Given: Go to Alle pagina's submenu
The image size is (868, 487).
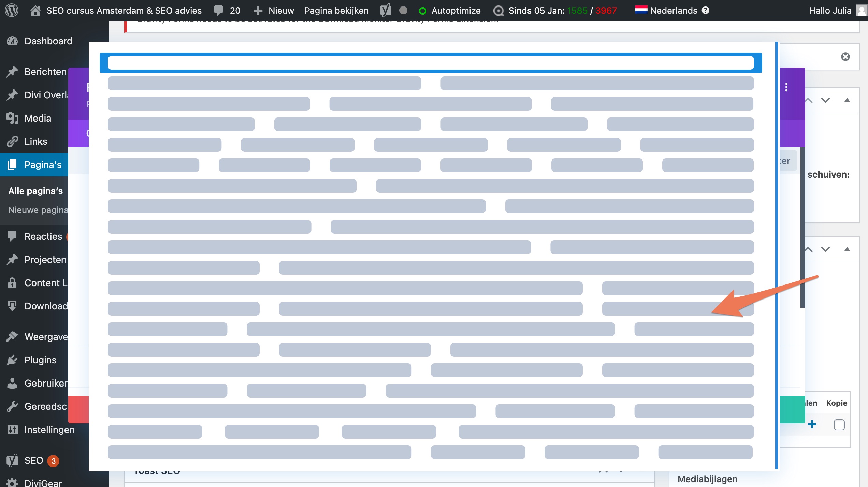Looking at the screenshot, I should pyautogui.click(x=35, y=191).
